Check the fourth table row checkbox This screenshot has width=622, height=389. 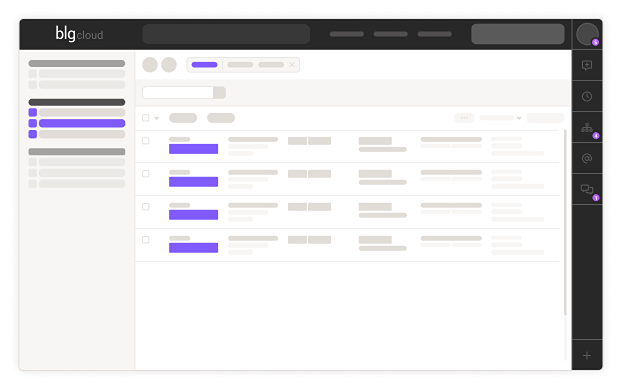pyautogui.click(x=146, y=240)
